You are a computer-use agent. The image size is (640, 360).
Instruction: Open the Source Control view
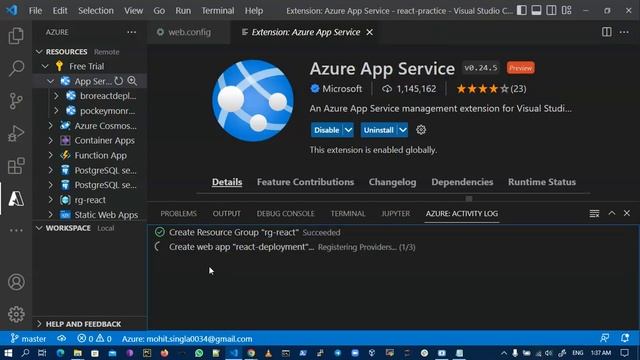coord(16,101)
